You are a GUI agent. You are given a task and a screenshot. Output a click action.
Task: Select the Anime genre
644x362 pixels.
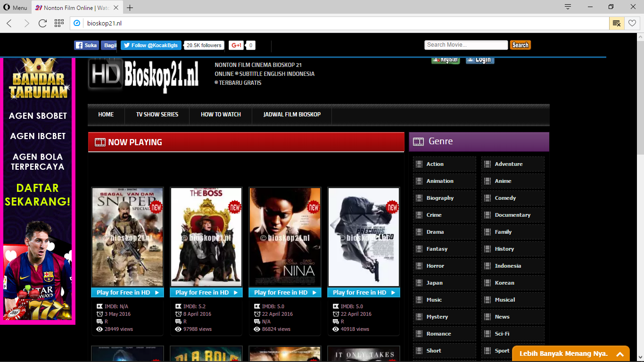pos(513,181)
